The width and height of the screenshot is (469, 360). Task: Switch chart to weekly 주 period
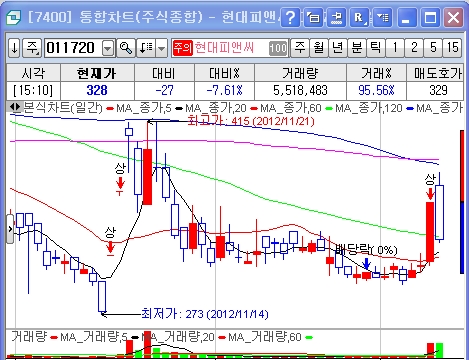point(300,48)
